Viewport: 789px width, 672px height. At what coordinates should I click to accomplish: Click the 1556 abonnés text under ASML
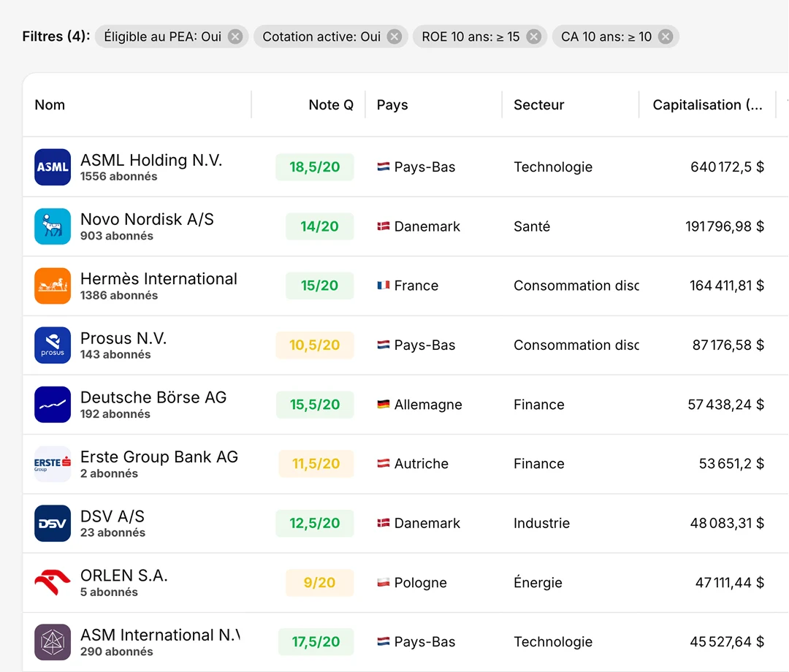coord(119,177)
